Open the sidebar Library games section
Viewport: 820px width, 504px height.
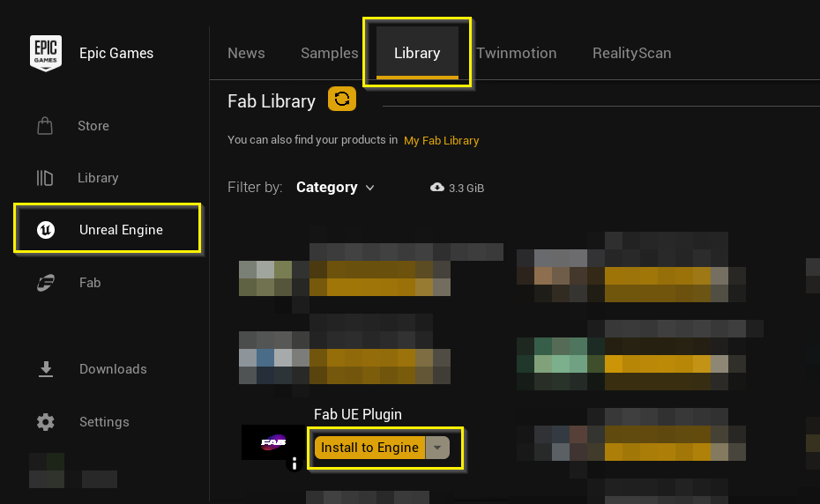pyautogui.click(x=45, y=178)
